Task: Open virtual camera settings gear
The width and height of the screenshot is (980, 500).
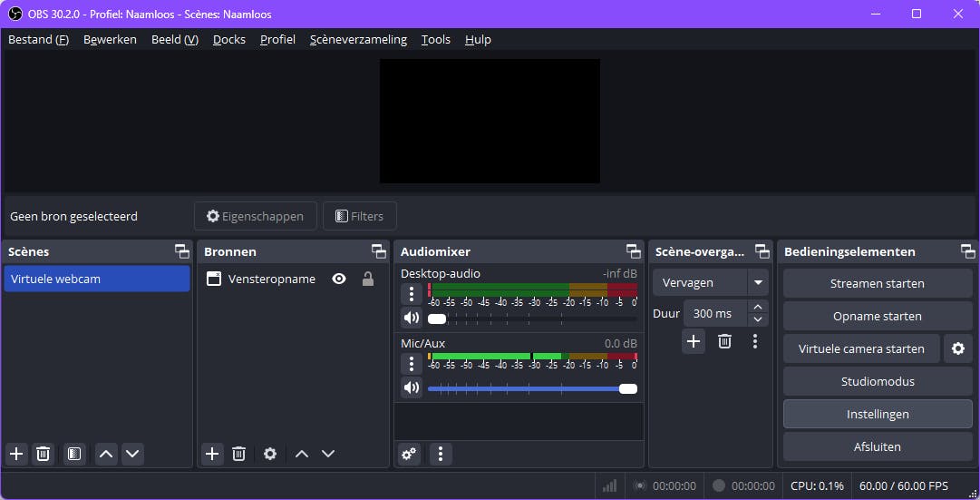Action: point(958,349)
